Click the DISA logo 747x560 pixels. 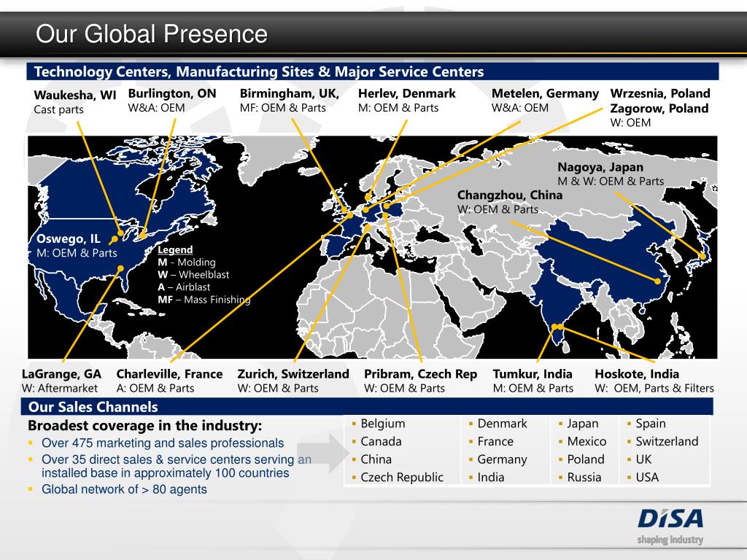[x=670, y=519]
